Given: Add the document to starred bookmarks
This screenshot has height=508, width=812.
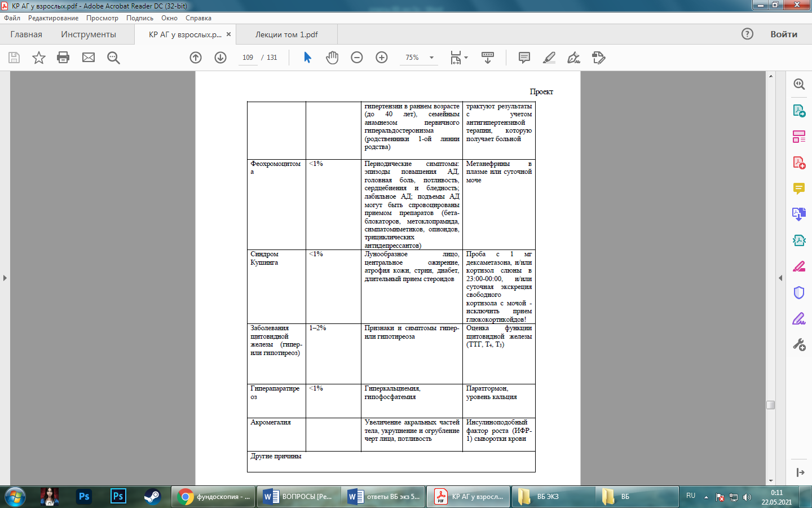Looking at the screenshot, I should 39,58.
